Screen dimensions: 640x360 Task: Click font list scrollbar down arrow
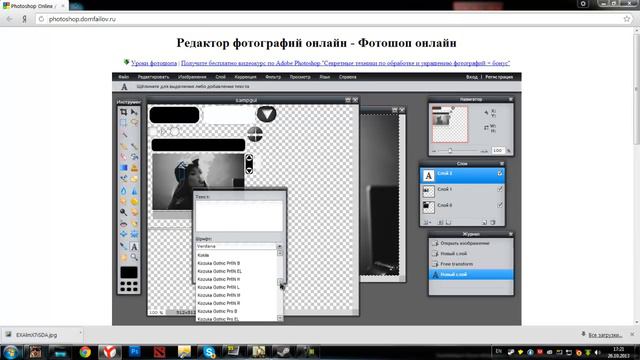(x=280, y=318)
